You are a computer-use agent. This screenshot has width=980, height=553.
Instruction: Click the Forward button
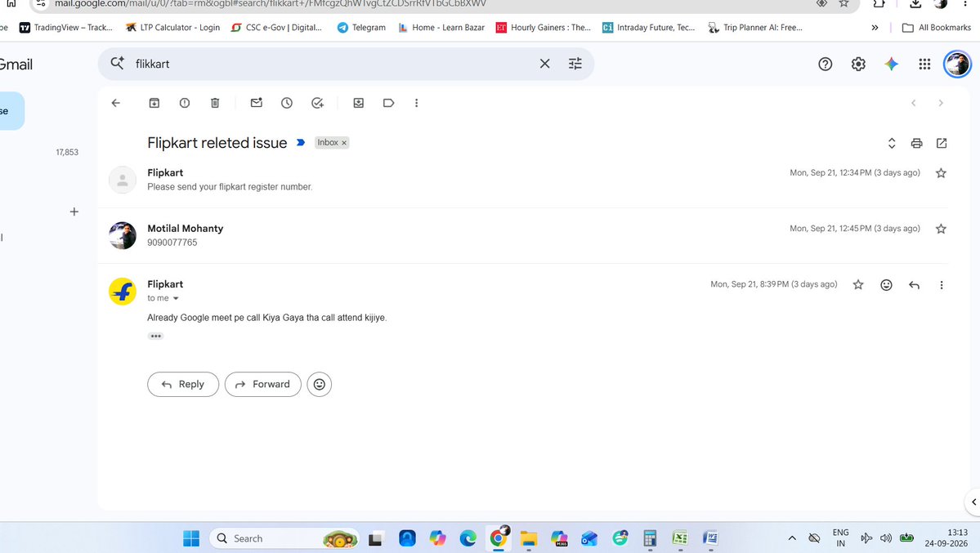click(x=263, y=384)
